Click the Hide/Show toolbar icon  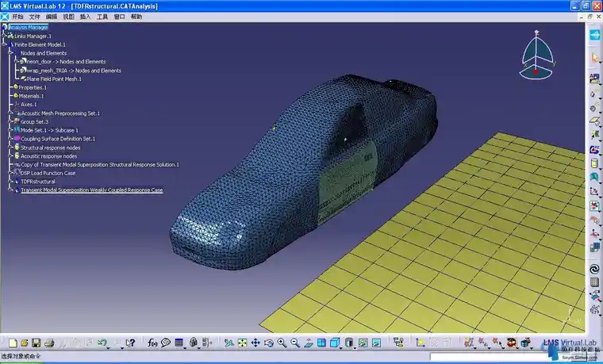pos(363,343)
